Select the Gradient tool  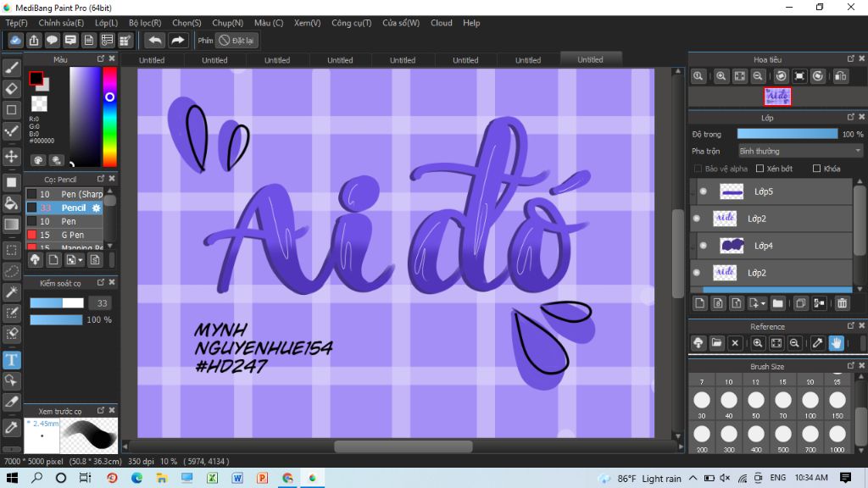click(x=12, y=225)
